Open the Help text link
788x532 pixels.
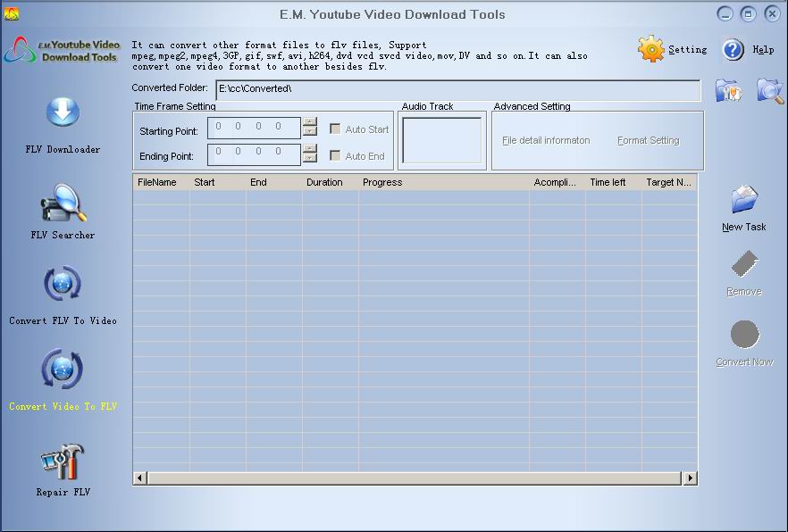pyautogui.click(x=763, y=49)
